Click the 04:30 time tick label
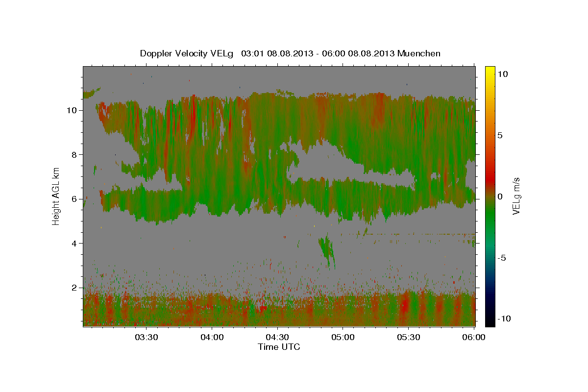This screenshot has height=392, width=588. click(x=277, y=338)
